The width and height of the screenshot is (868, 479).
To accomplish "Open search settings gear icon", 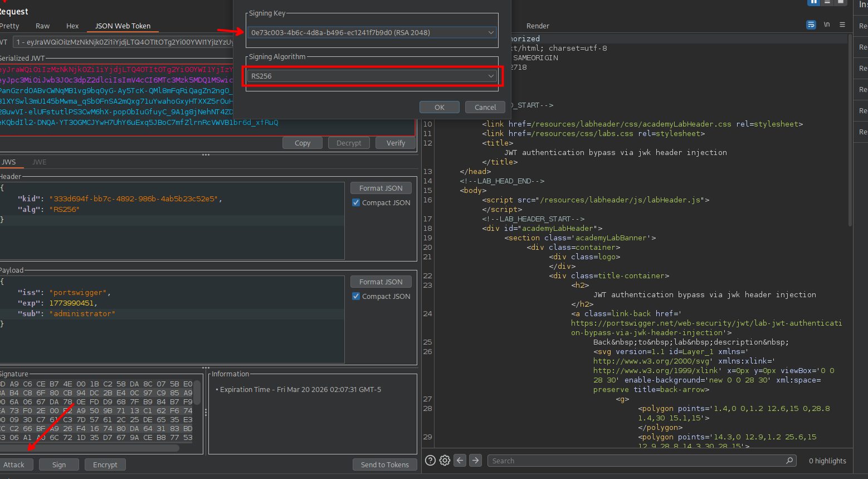I will [x=445, y=460].
